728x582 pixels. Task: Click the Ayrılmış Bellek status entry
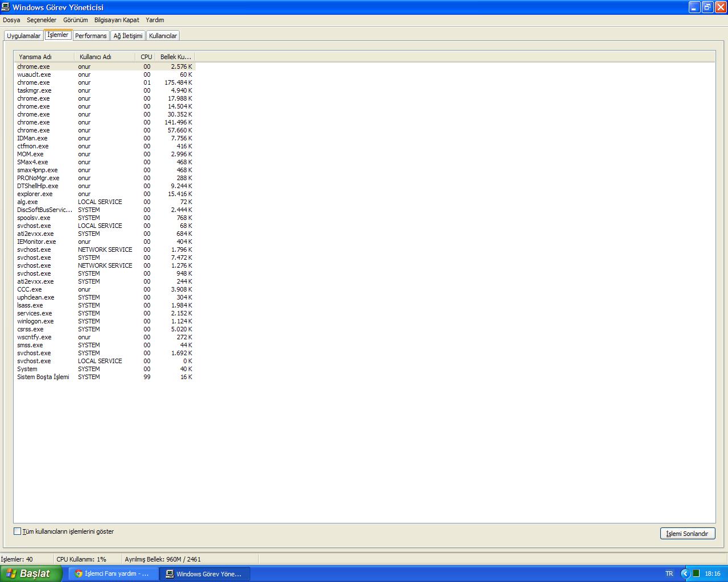[x=190, y=559]
